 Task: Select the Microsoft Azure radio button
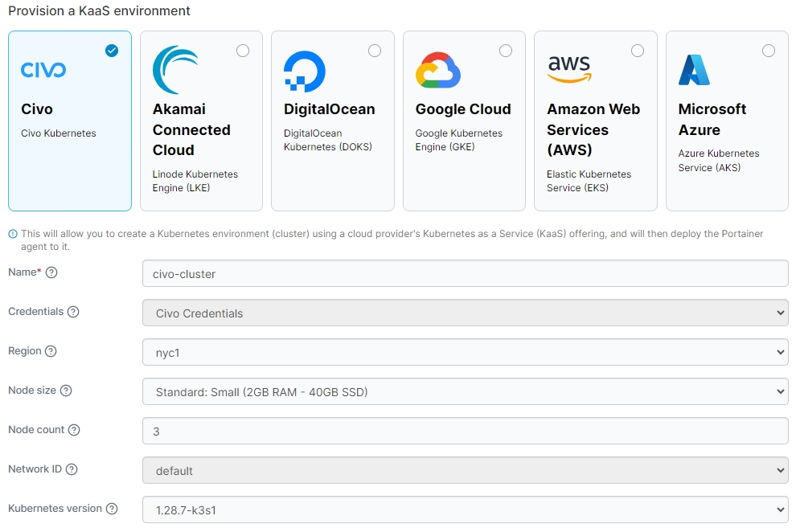(769, 51)
